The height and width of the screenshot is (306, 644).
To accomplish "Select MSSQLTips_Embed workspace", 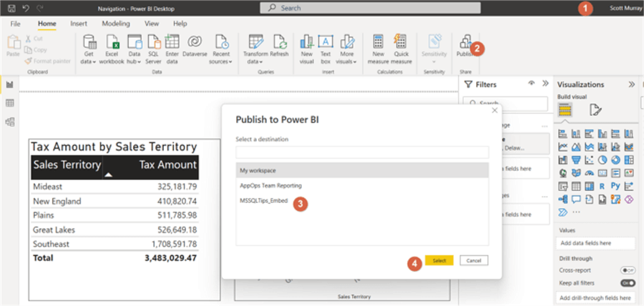I will (362, 201).
